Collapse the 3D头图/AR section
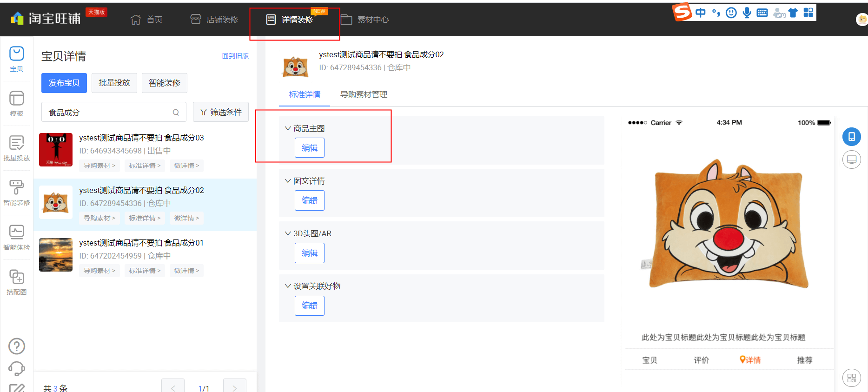The image size is (868, 392). tap(288, 233)
